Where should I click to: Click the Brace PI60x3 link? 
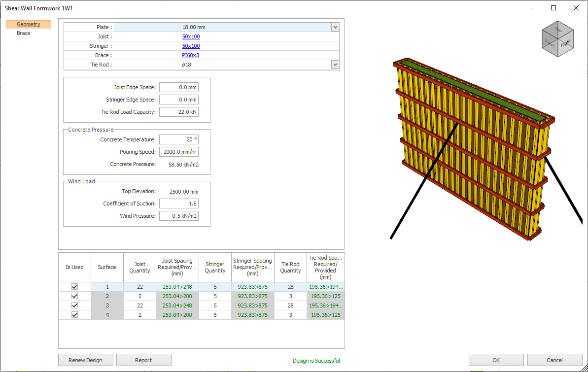point(191,55)
